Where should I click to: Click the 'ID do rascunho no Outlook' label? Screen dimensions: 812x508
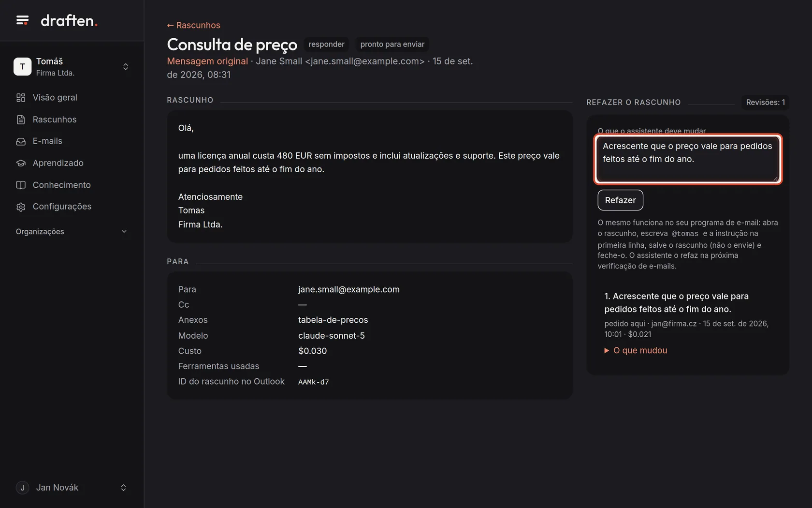pos(231,382)
